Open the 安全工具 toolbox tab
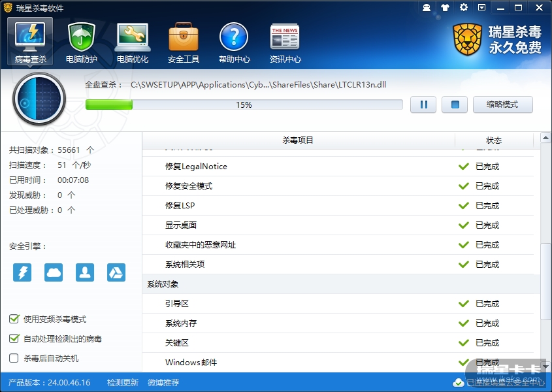Viewport: 552px width, 392px height. 184,42
